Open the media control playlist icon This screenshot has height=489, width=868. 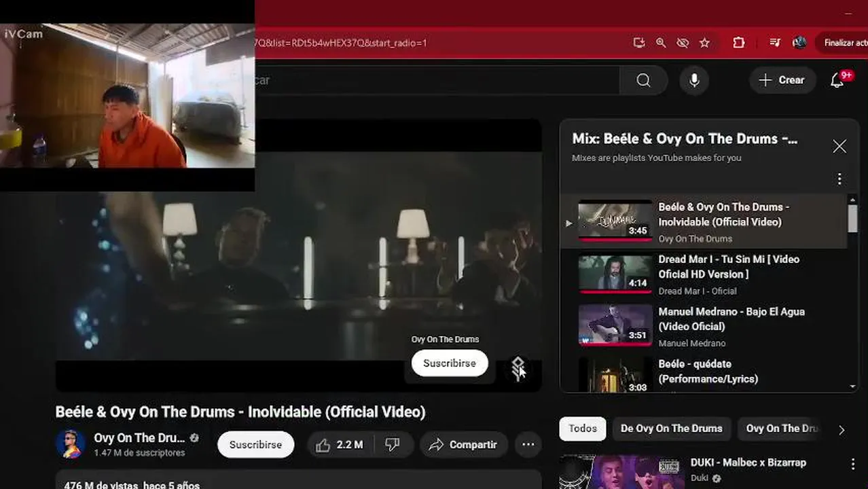(x=775, y=43)
